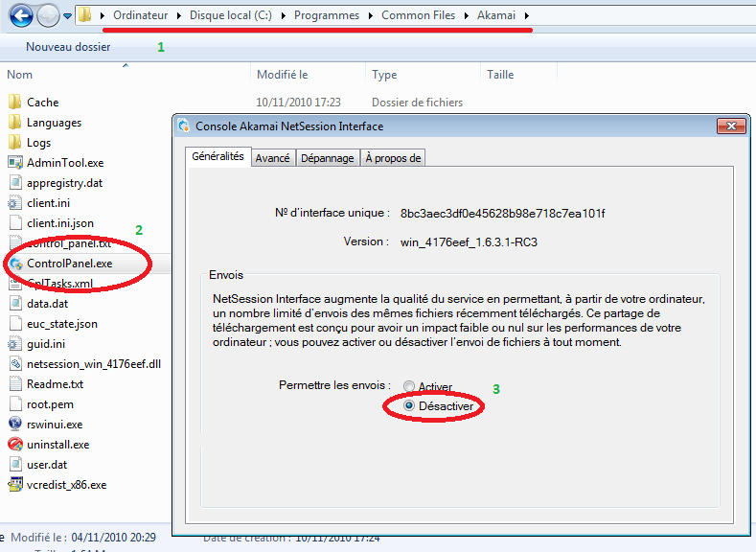Image resolution: width=756 pixels, height=552 pixels.
Task: Click the Forward navigation arrow button
Action: [48, 16]
